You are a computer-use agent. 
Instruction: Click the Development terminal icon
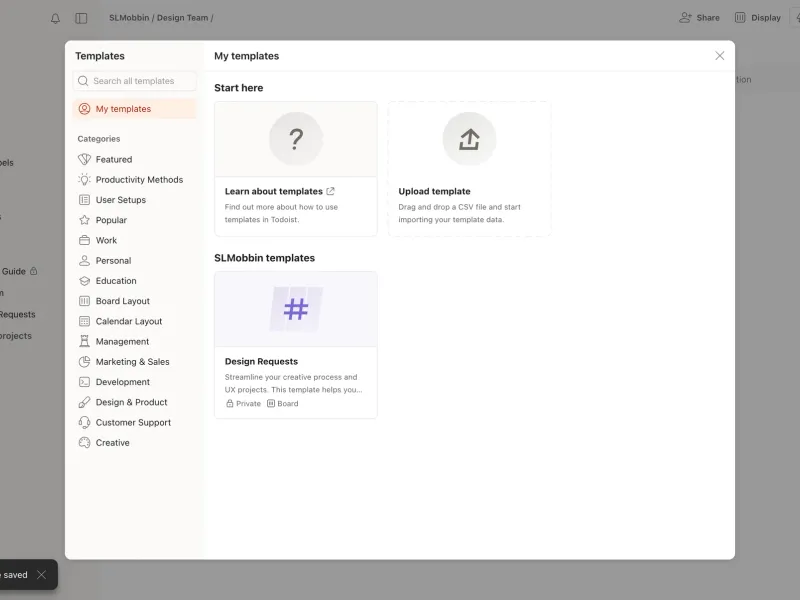click(x=84, y=382)
